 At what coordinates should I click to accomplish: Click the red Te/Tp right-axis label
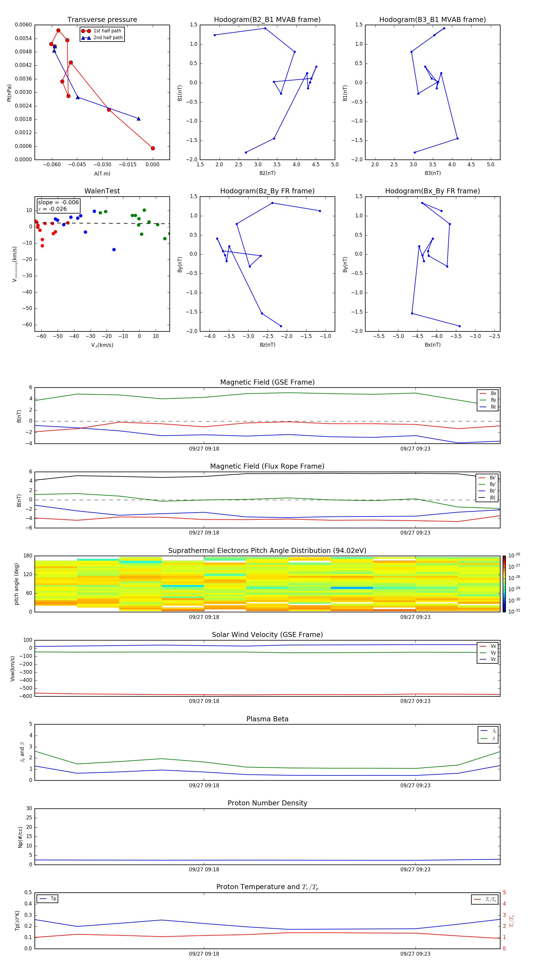512,921
